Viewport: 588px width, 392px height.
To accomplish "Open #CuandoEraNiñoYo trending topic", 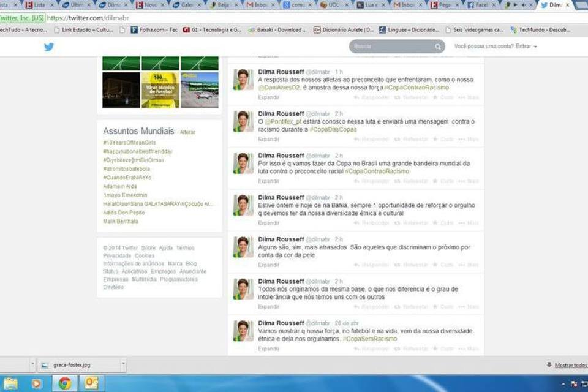I will (127, 178).
